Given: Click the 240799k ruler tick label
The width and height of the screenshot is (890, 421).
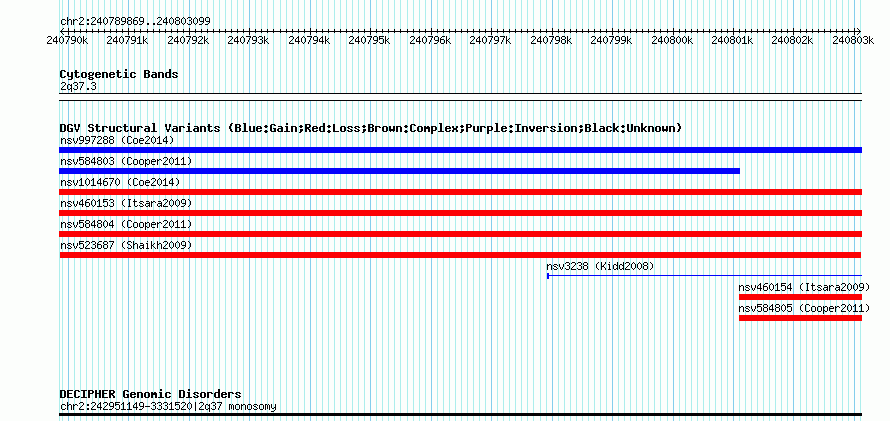Looking at the screenshot, I should tap(611, 40).
